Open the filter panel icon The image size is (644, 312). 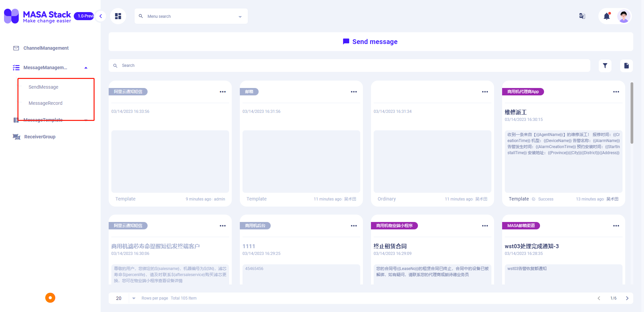click(605, 65)
